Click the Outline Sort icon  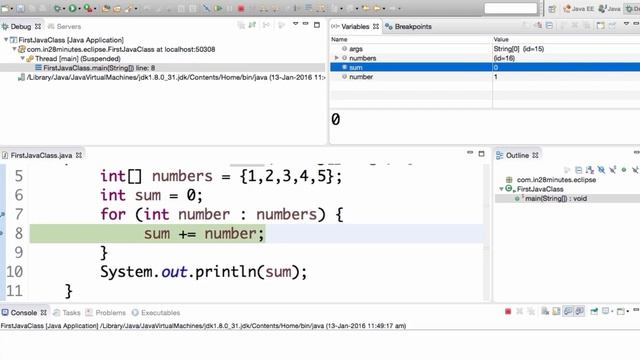(589, 169)
